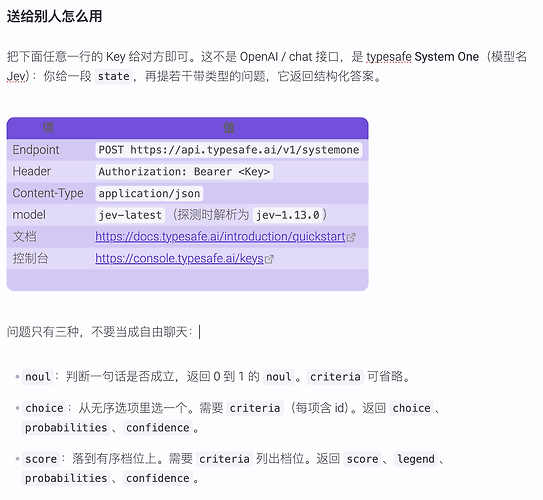This screenshot has width=543, height=500.
Task: Click external-link icon after quickstart URL
Action: [351, 238]
